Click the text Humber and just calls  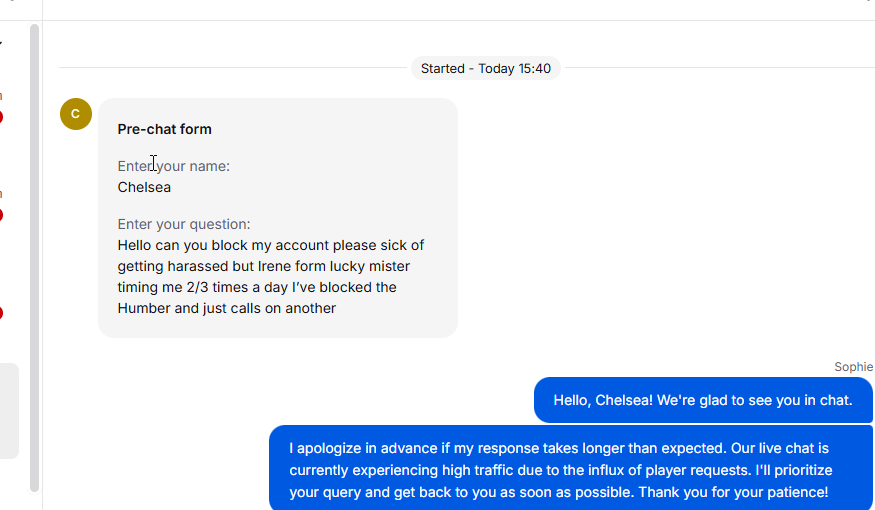click(x=226, y=308)
